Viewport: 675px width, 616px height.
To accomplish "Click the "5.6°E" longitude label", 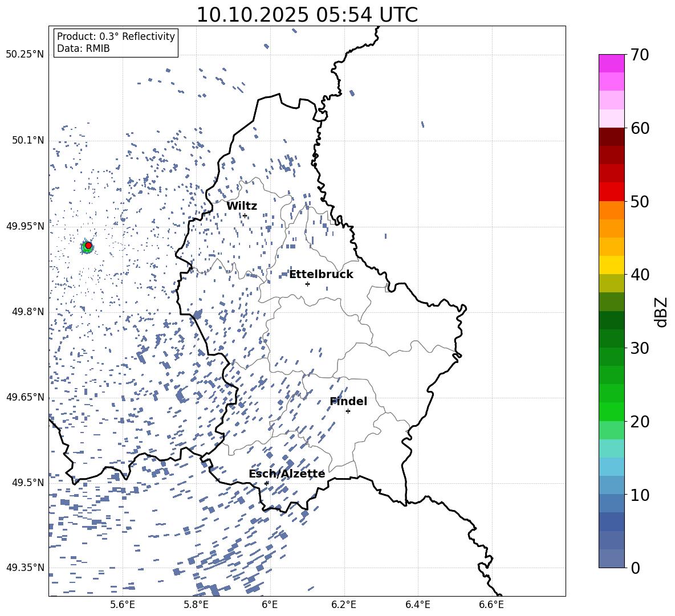I will [x=123, y=605].
